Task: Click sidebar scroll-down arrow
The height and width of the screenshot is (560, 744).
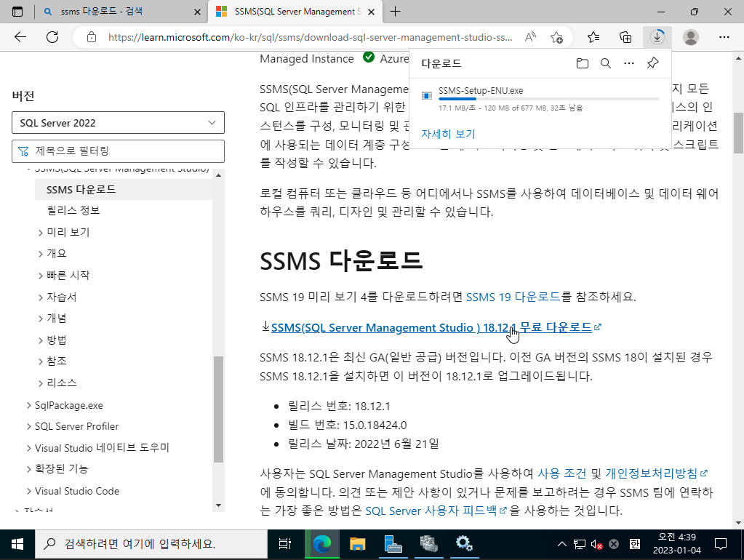Action: [x=218, y=505]
